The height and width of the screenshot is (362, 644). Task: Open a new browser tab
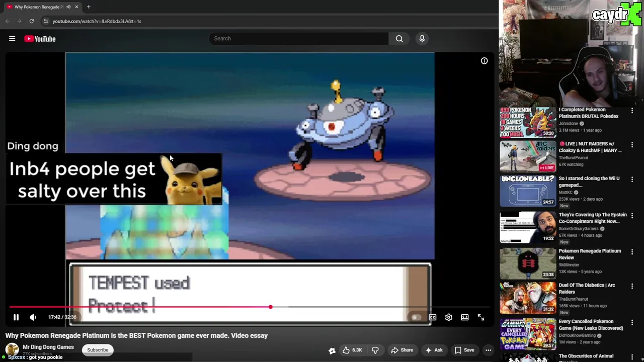[x=89, y=7]
